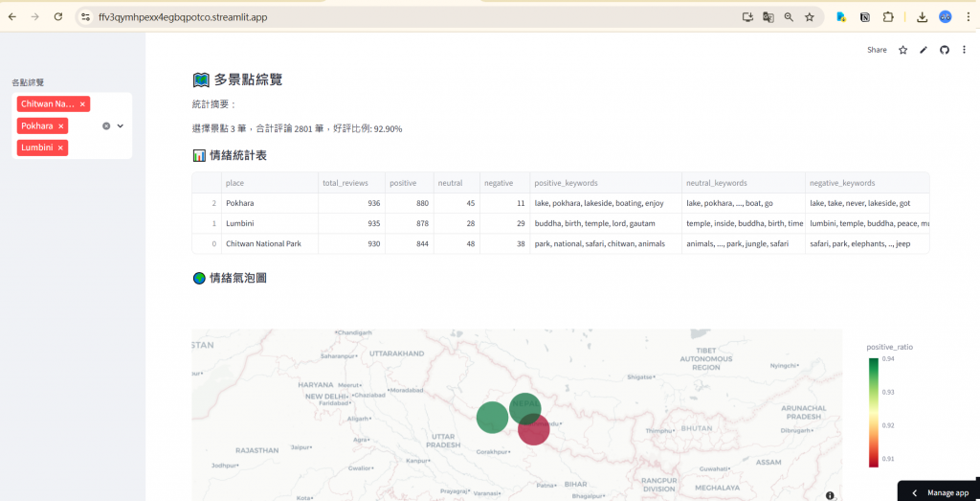Favorite the app with Streamlit star icon
Screen dimensions: 980x501
(902, 50)
